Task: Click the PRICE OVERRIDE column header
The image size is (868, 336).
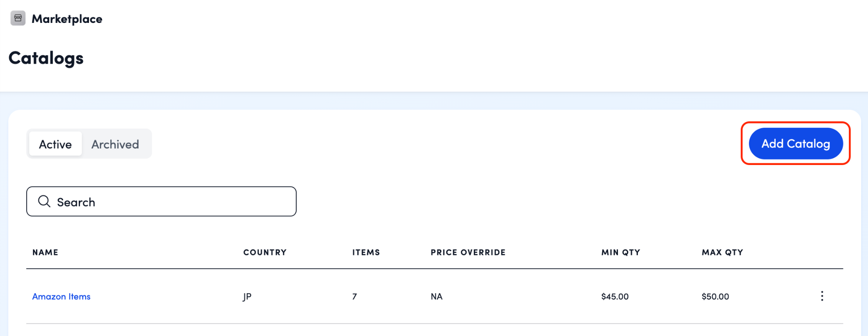Action: tap(468, 252)
